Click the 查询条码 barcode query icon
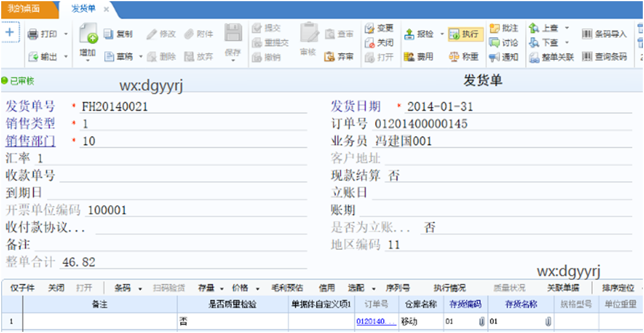The image size is (644, 333). tap(587, 57)
